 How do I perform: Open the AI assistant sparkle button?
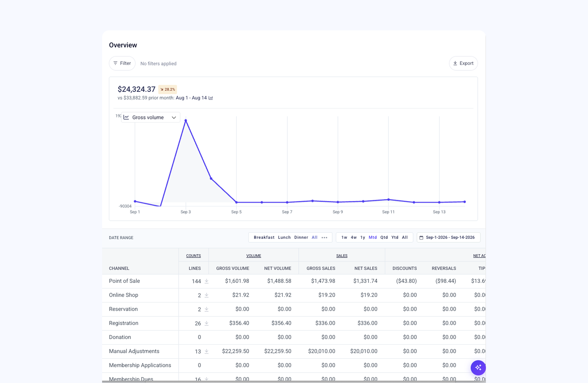478,368
